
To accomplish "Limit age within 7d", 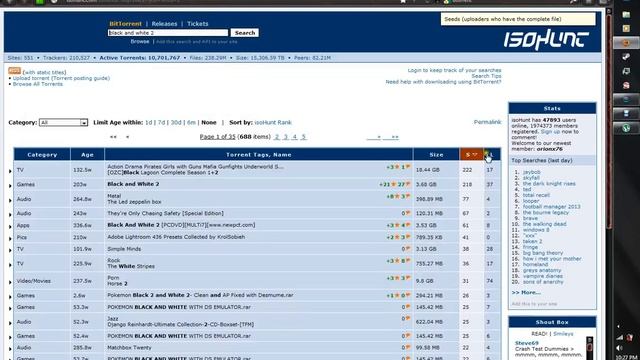I will click(x=162, y=122).
